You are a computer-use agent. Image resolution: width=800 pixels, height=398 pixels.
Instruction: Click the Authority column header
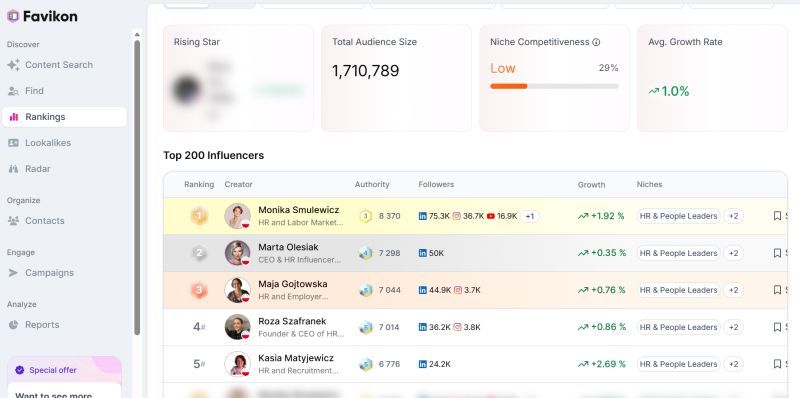(372, 184)
